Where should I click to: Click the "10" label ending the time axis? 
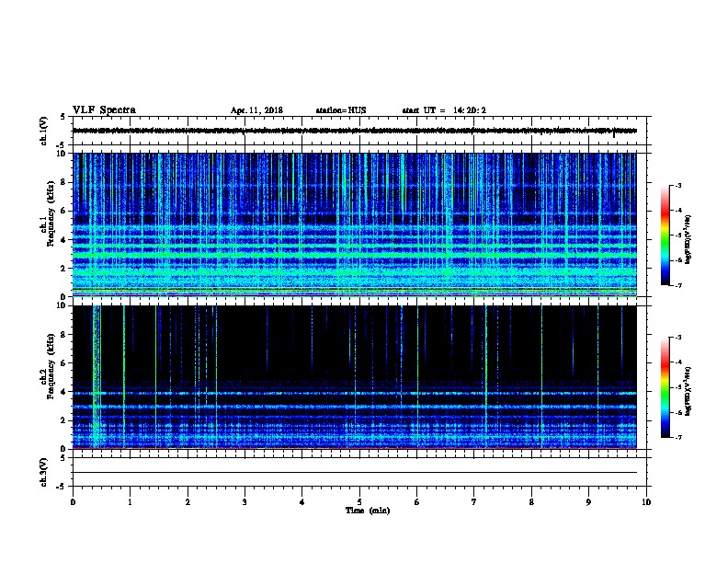(646, 502)
